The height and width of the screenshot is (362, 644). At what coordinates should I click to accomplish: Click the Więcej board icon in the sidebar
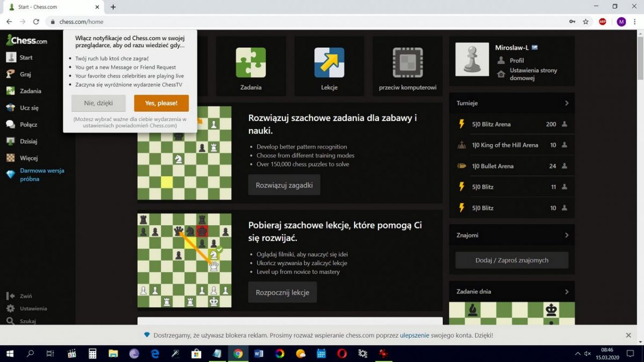[10, 158]
